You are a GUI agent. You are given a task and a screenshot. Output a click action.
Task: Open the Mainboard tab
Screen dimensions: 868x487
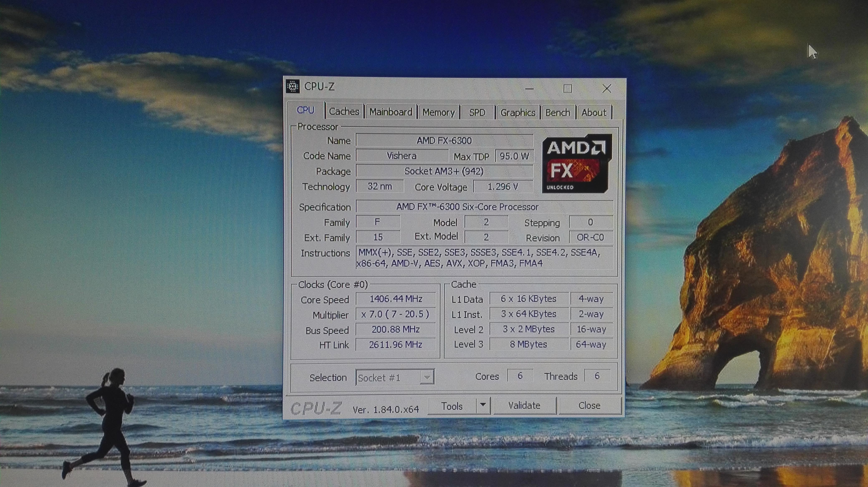[x=390, y=112]
